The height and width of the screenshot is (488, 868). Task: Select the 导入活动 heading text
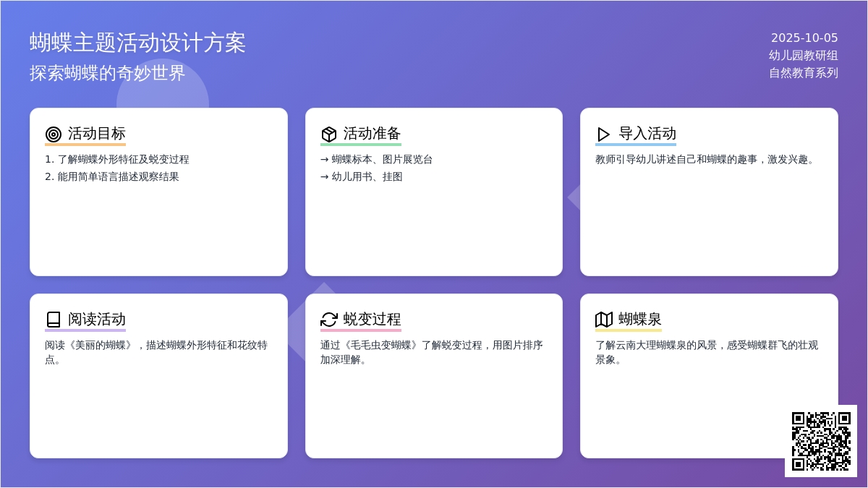tap(647, 134)
